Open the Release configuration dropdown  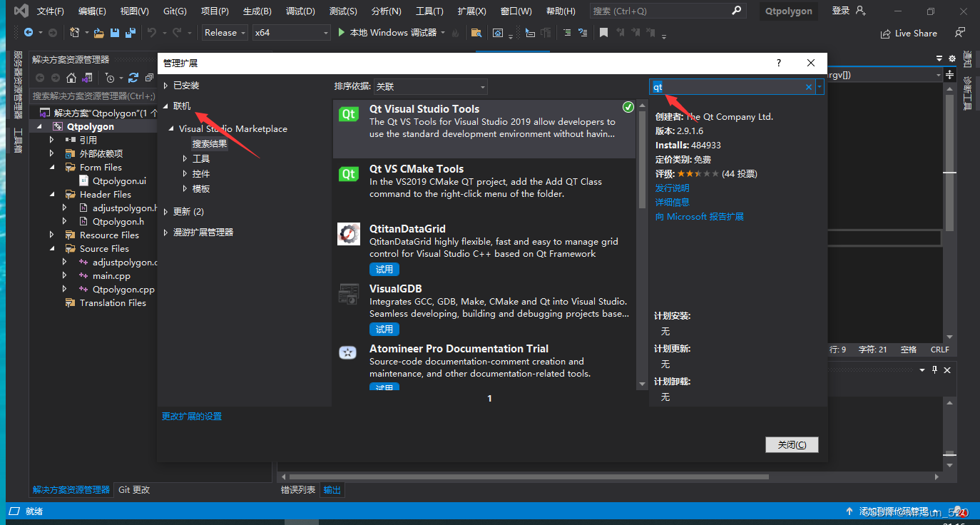pos(225,33)
